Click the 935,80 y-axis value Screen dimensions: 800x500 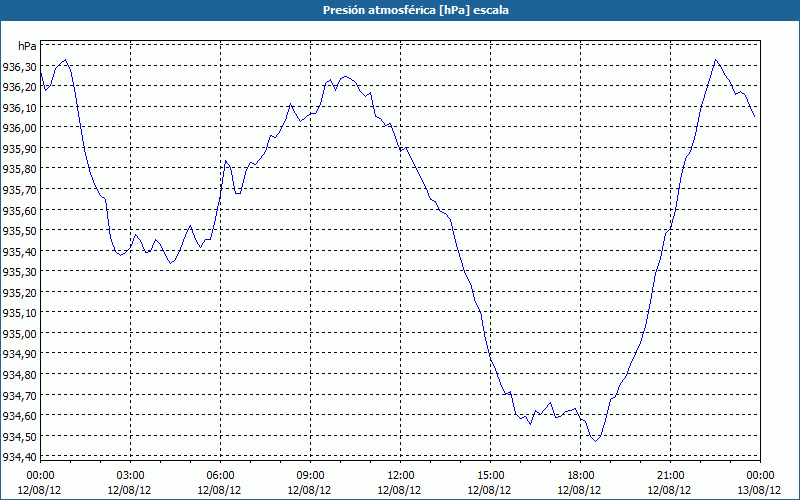coord(19,169)
